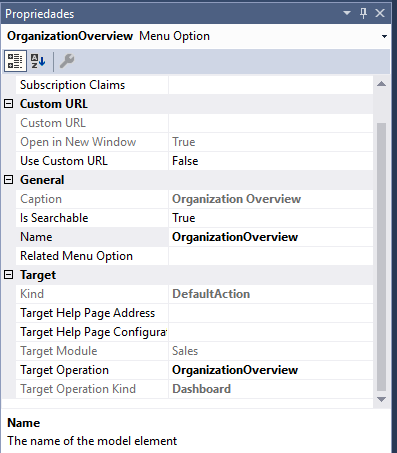Click the Sales target module value
This screenshot has width=397, height=453.
coord(271,351)
